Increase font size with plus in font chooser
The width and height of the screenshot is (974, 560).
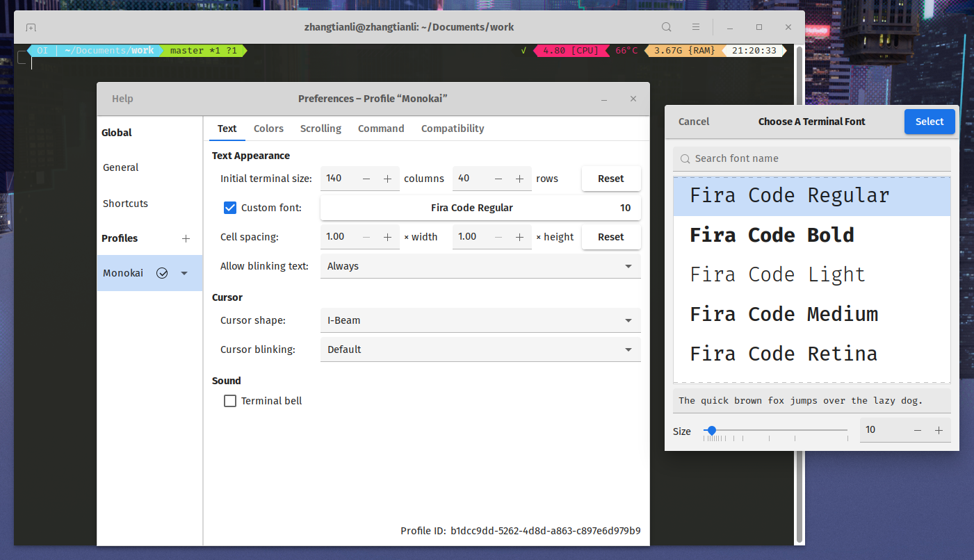pyautogui.click(x=939, y=430)
